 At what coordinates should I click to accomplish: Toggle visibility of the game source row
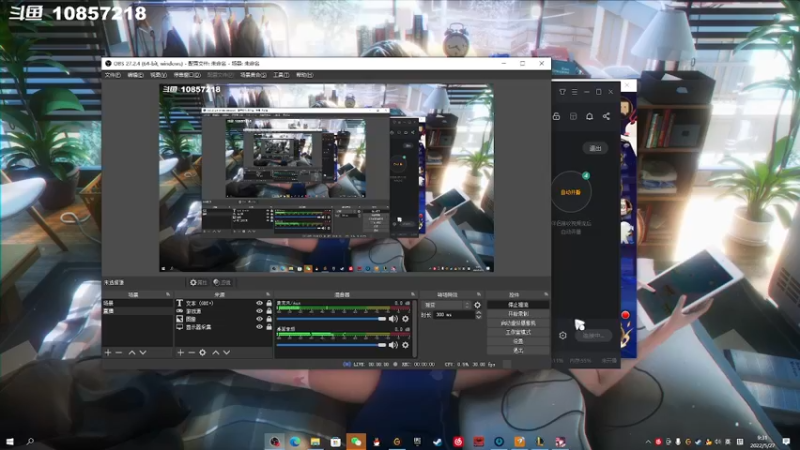point(259,311)
